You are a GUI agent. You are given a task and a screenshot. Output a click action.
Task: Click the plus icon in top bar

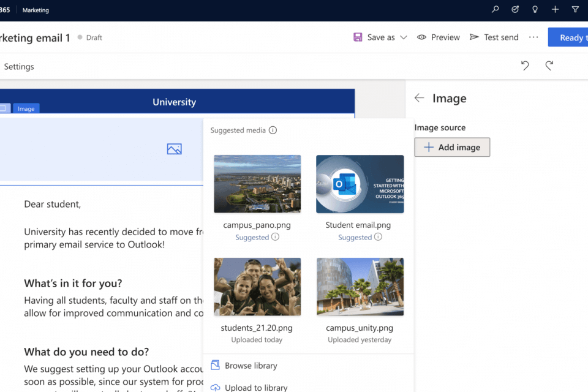[555, 10]
